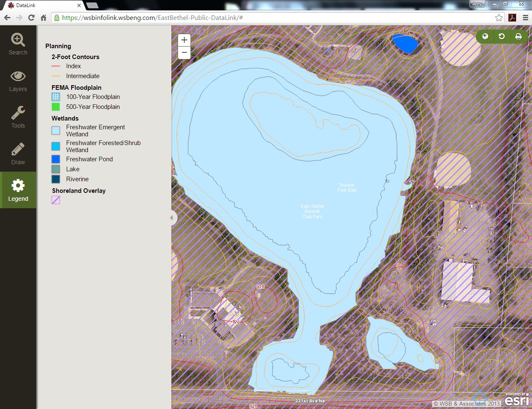Click the Shoreland Overlay hatched swatch
The height and width of the screenshot is (409, 532).
(56, 200)
